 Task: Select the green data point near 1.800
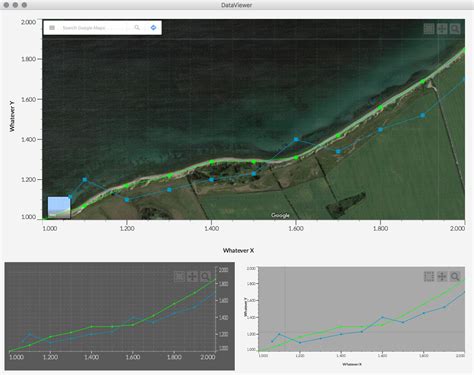point(380,108)
